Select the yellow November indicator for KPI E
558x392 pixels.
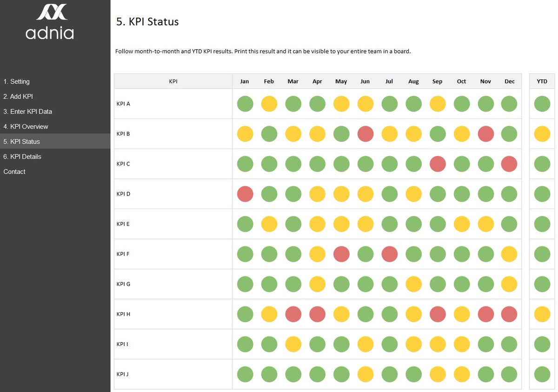[x=486, y=223]
